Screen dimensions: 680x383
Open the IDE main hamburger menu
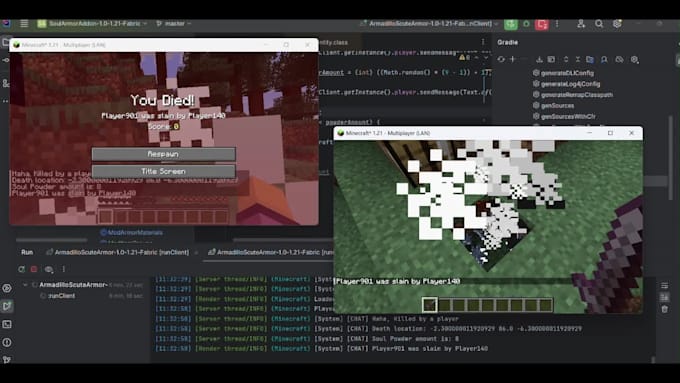point(24,23)
